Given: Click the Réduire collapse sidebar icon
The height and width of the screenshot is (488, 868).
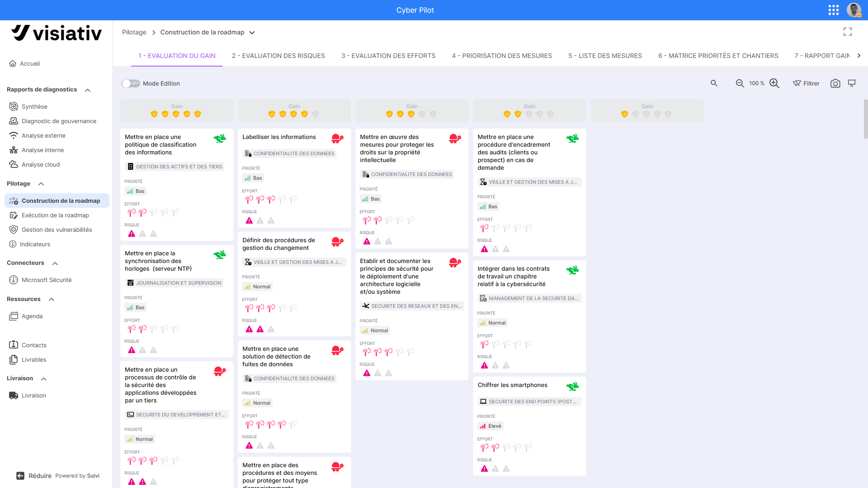Looking at the screenshot, I should [20, 476].
